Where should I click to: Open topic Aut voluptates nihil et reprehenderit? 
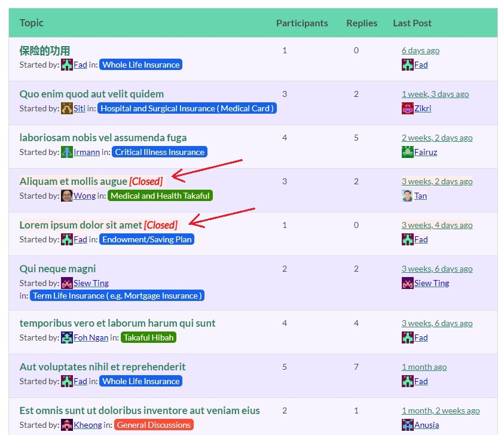click(x=103, y=367)
